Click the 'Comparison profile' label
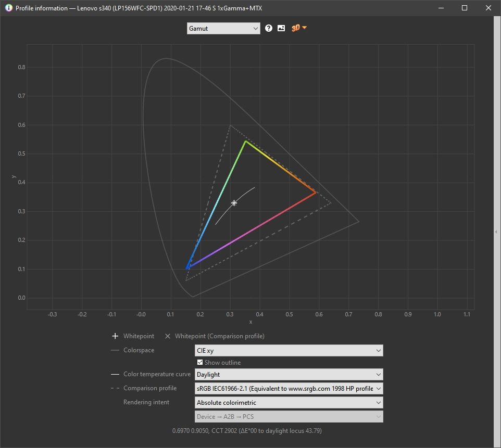This screenshot has height=448, width=501. [150, 388]
